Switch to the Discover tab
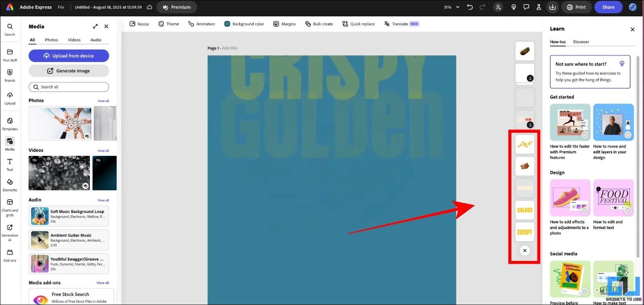Viewport: 644px width, 305px height. [581, 42]
